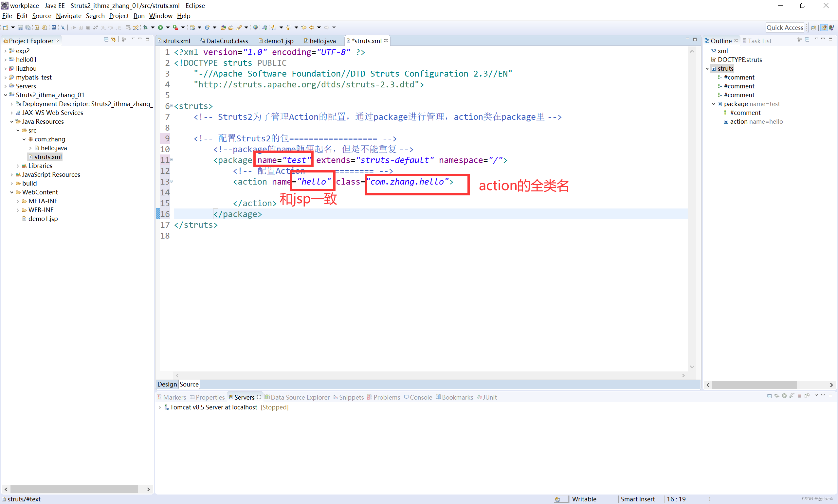Open Debug button dropdown arrow
This screenshot has width=838, height=504.
pyautogui.click(x=153, y=27)
